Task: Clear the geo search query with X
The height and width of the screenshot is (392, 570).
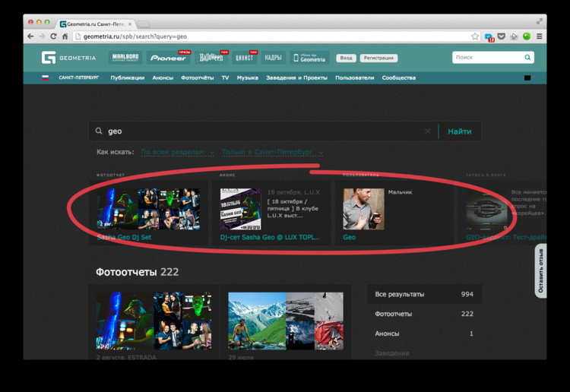Action: 427,131
